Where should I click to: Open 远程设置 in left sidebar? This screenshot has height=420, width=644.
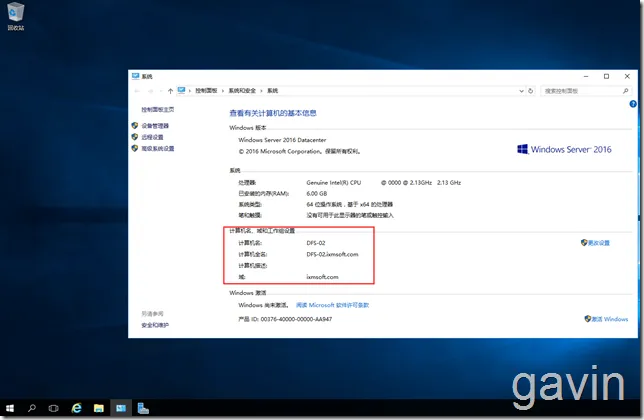pos(152,137)
